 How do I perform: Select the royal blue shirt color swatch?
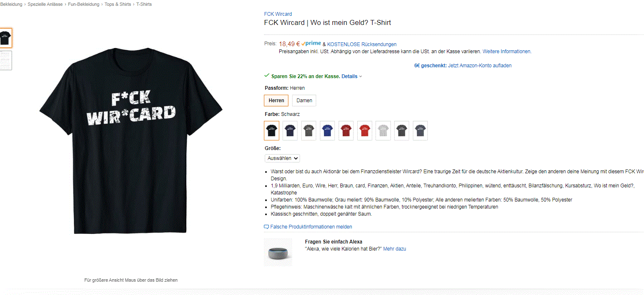[327, 131]
